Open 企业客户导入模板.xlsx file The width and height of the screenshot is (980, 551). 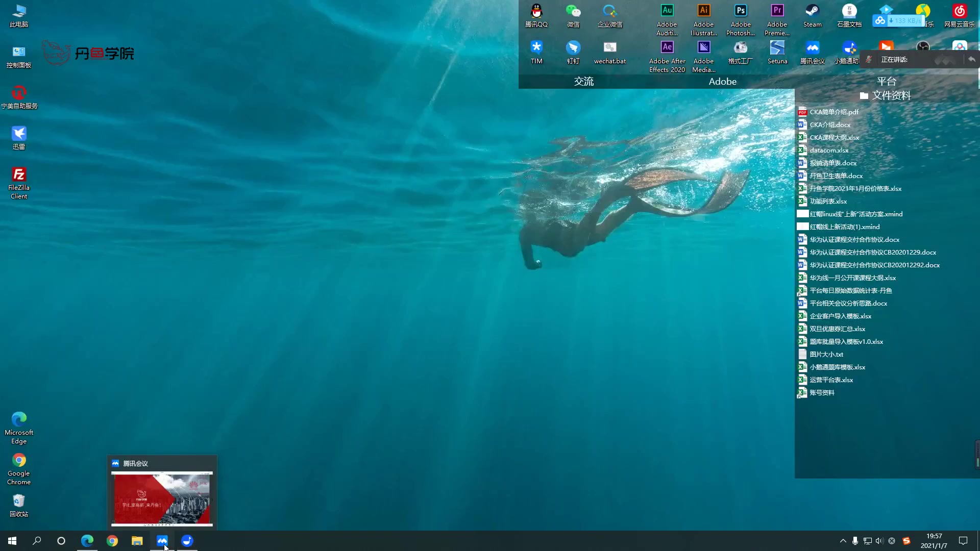834,316
